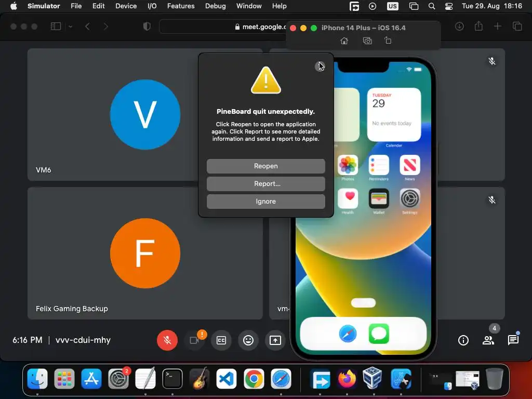Viewport: 532px width, 399px height.
Task: Click Reopen in the PineBoard crash dialog
Action: [x=265, y=166]
